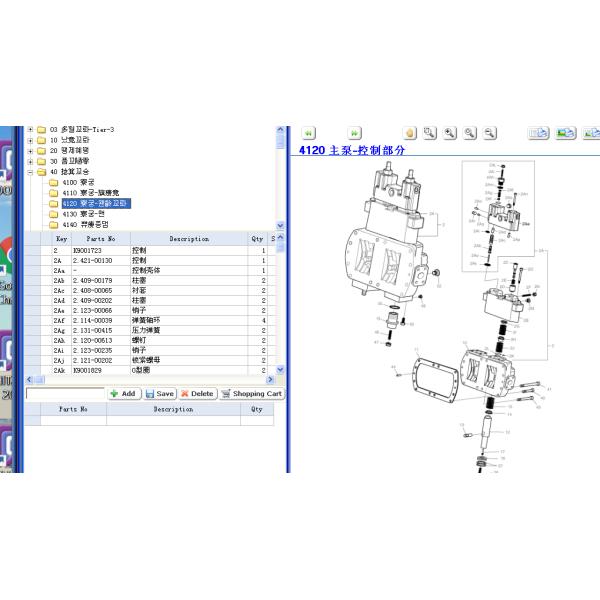Expand the folder numbered 30
Image resolution: width=600 pixels, height=600 pixels.
tap(30, 161)
